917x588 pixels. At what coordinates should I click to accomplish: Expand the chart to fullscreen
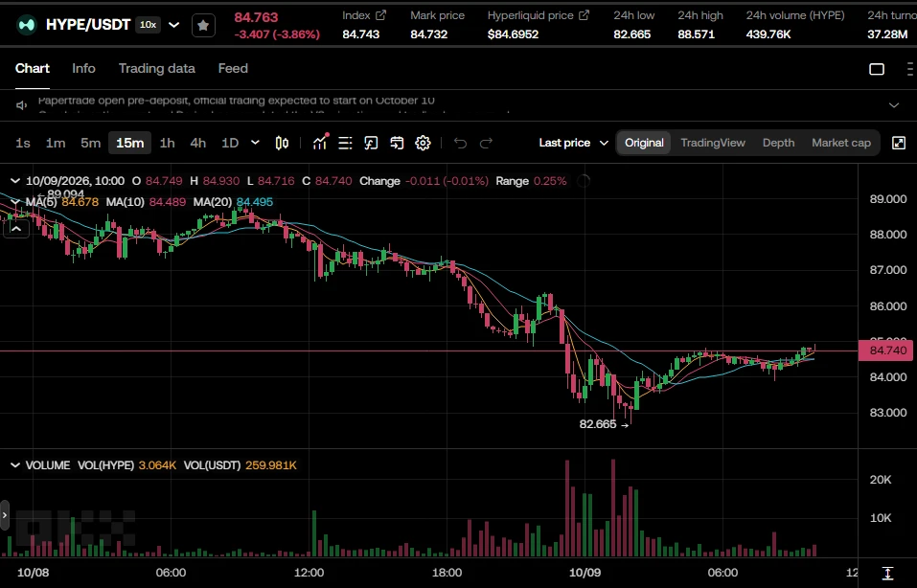click(899, 144)
